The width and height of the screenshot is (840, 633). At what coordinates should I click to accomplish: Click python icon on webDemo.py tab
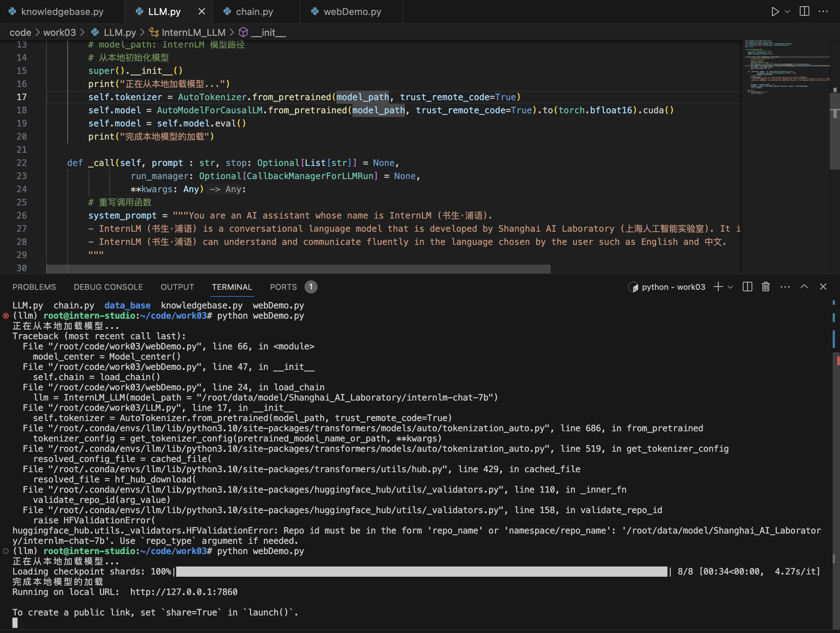click(x=315, y=11)
